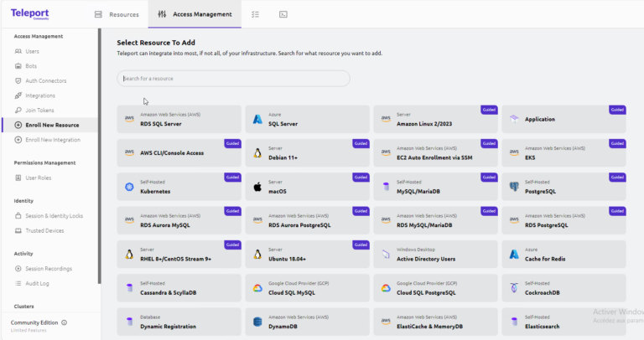Click the Teleport logo
The image size is (644, 340).
click(x=30, y=13)
